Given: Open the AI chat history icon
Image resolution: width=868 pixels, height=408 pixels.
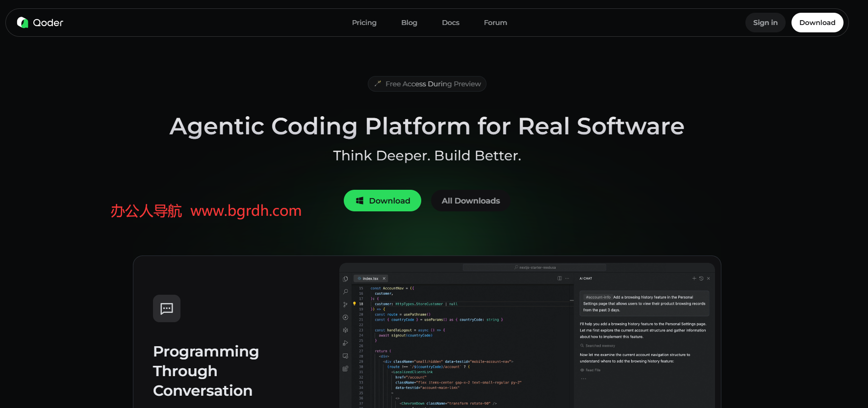Looking at the screenshot, I should point(701,279).
